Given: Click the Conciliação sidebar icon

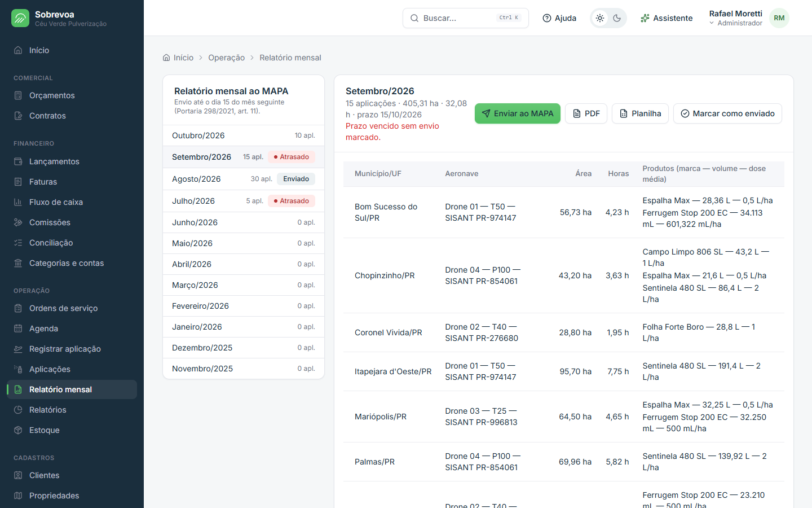Looking at the screenshot, I should tap(18, 243).
